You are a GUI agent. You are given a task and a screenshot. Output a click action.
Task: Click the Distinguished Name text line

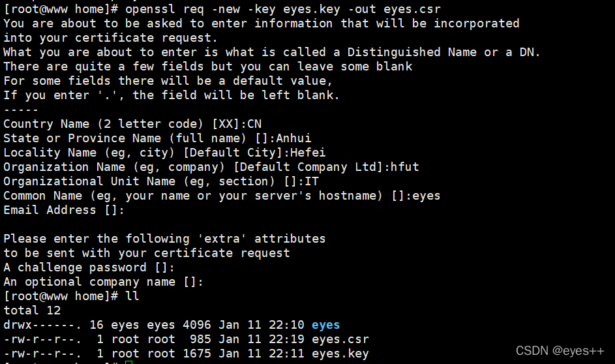[x=271, y=52]
